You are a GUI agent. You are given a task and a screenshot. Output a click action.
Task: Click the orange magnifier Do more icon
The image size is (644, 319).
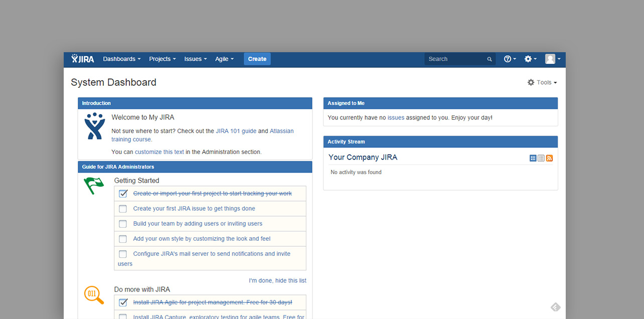point(94,295)
